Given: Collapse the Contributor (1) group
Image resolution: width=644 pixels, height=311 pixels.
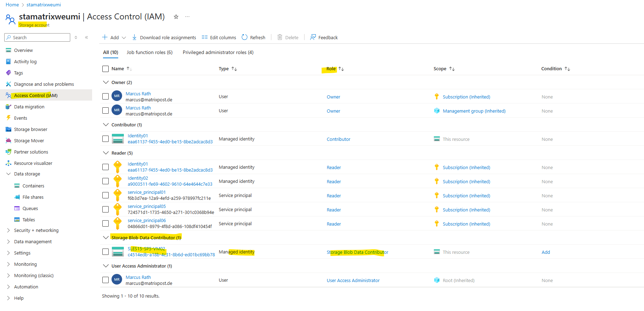Looking at the screenshot, I should point(106,125).
